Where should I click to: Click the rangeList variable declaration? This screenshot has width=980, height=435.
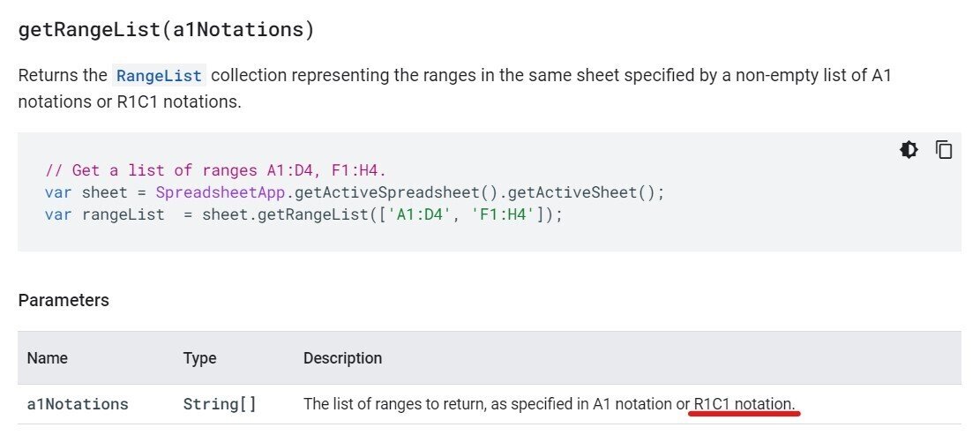104,215
